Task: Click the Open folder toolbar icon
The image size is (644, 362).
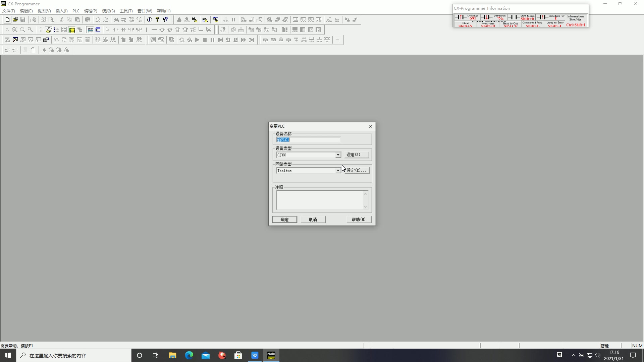Action: coord(15,20)
